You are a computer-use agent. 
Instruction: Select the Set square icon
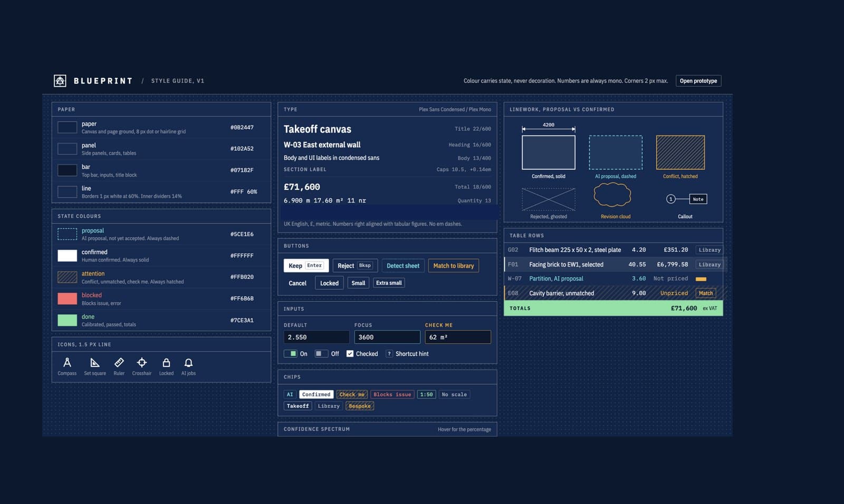(95, 363)
